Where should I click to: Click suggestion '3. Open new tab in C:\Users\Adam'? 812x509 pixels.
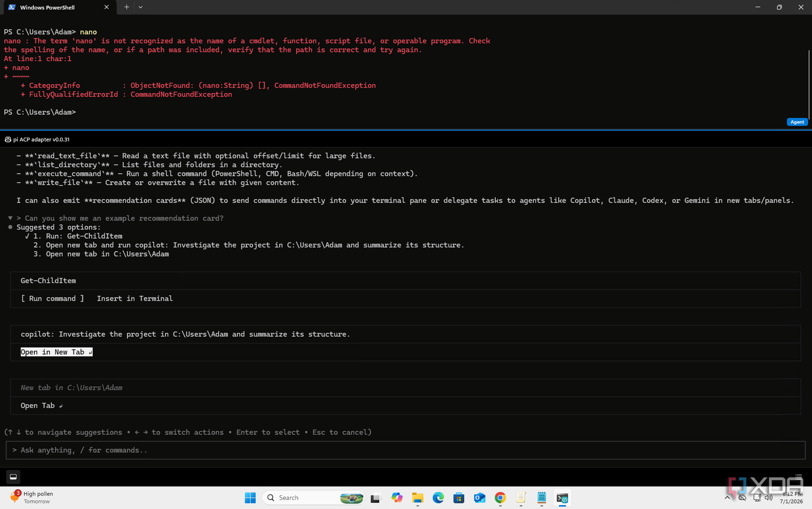(x=101, y=254)
